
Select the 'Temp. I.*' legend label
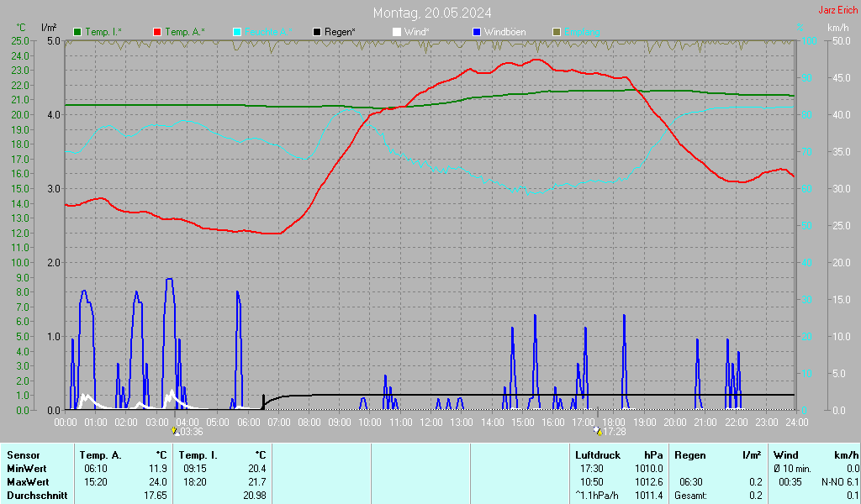[103, 33]
